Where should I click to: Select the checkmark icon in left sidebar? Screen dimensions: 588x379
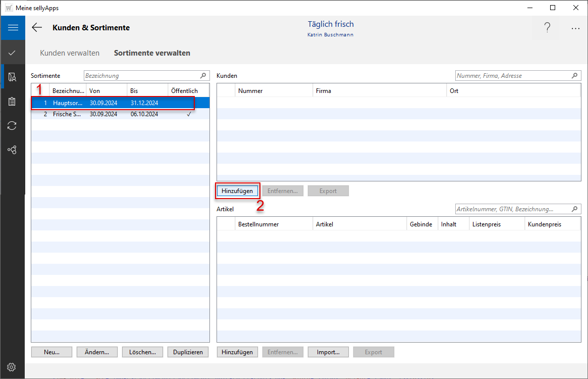coord(13,53)
